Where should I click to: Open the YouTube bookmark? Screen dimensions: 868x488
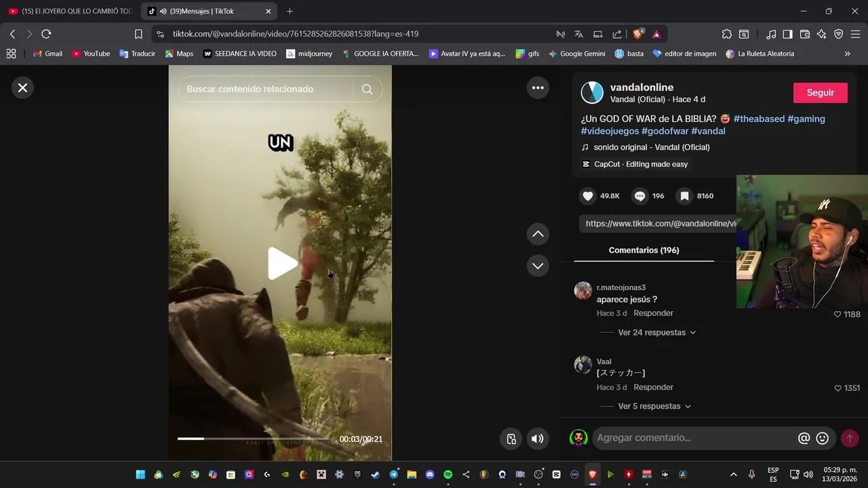click(91, 54)
